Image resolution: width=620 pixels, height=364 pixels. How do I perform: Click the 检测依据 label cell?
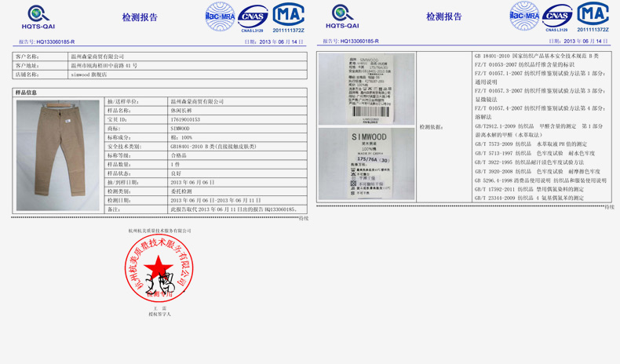(444, 127)
